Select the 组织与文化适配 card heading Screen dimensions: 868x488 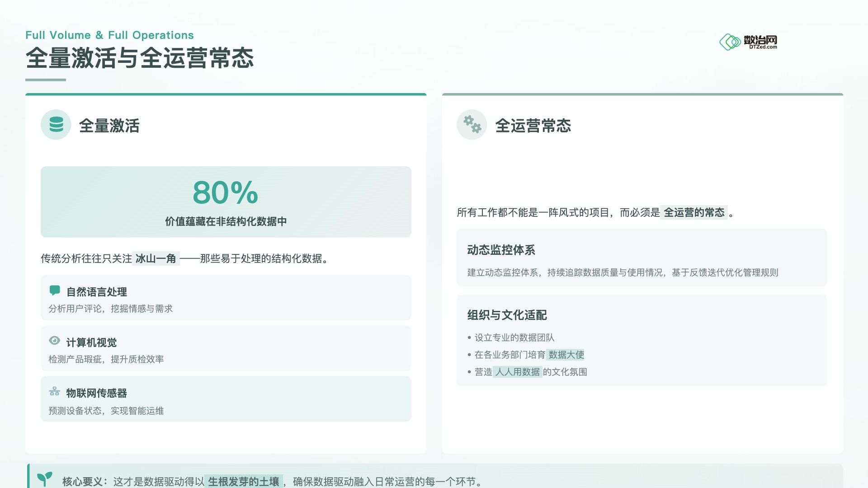(x=507, y=315)
